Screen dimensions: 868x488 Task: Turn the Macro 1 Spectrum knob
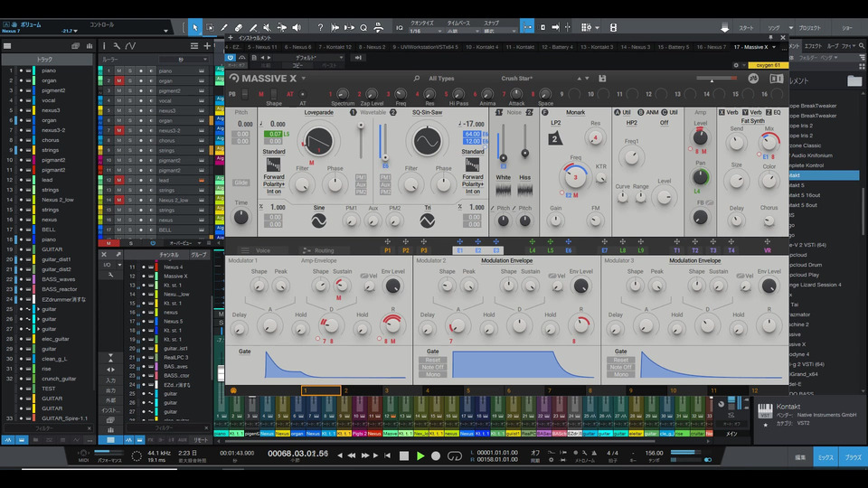click(x=343, y=94)
